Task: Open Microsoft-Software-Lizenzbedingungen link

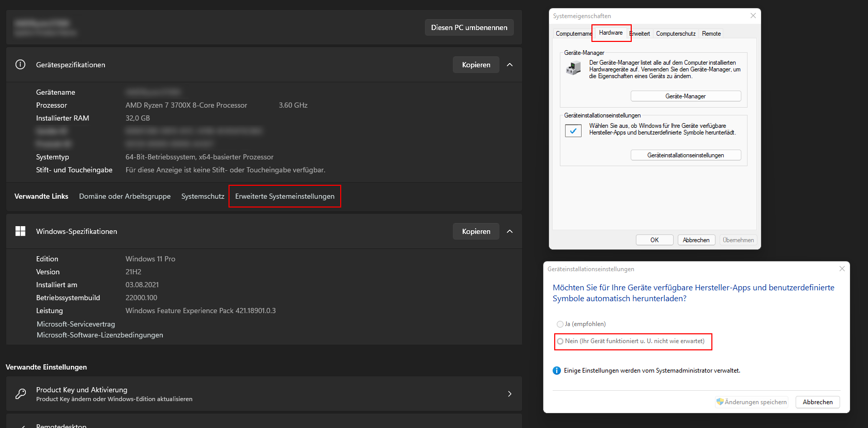Action: (x=100, y=335)
